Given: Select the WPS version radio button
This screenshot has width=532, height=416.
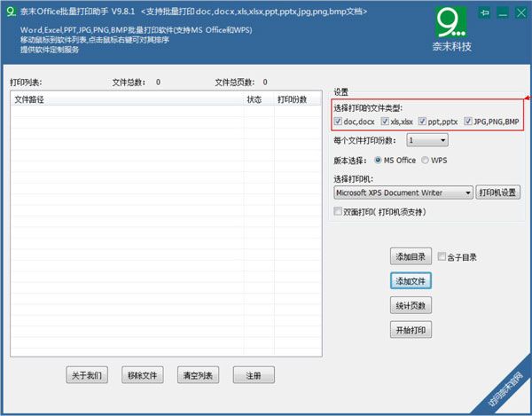Looking at the screenshot, I should pyautogui.click(x=425, y=161).
